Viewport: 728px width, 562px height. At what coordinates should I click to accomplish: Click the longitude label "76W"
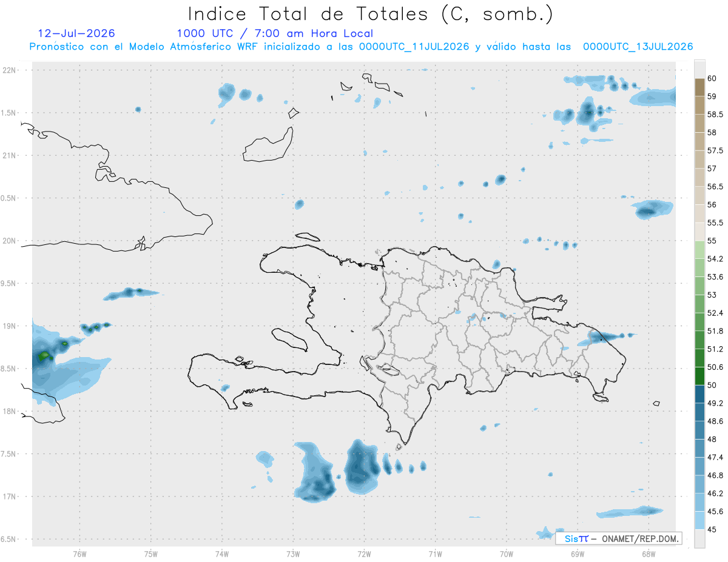79,554
